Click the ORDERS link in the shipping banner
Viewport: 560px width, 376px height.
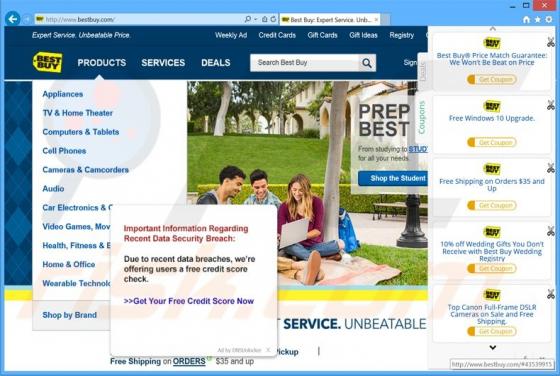(189, 361)
